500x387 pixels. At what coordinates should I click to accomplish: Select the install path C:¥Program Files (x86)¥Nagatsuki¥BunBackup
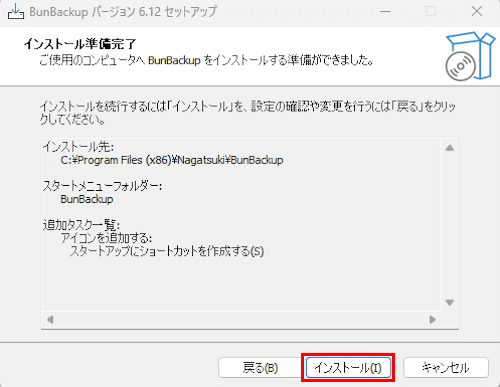pyautogui.click(x=172, y=160)
